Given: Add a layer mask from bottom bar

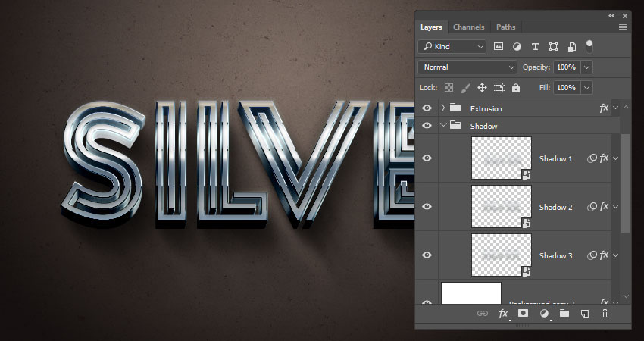Looking at the screenshot, I should 523,313.
